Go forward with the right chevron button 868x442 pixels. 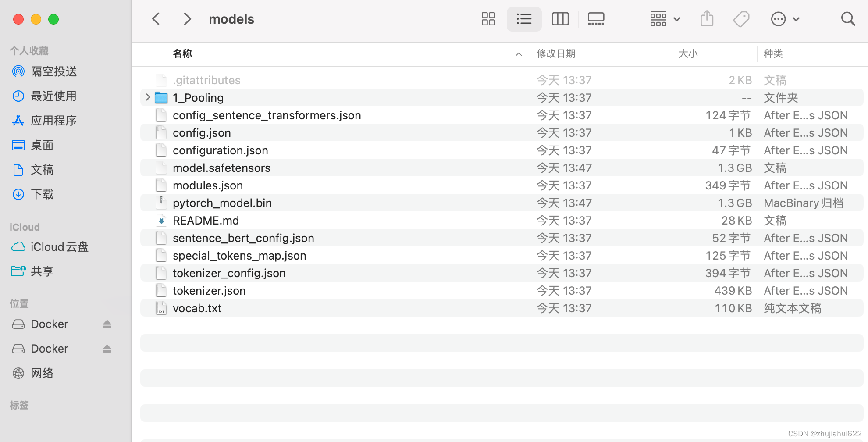tap(187, 19)
